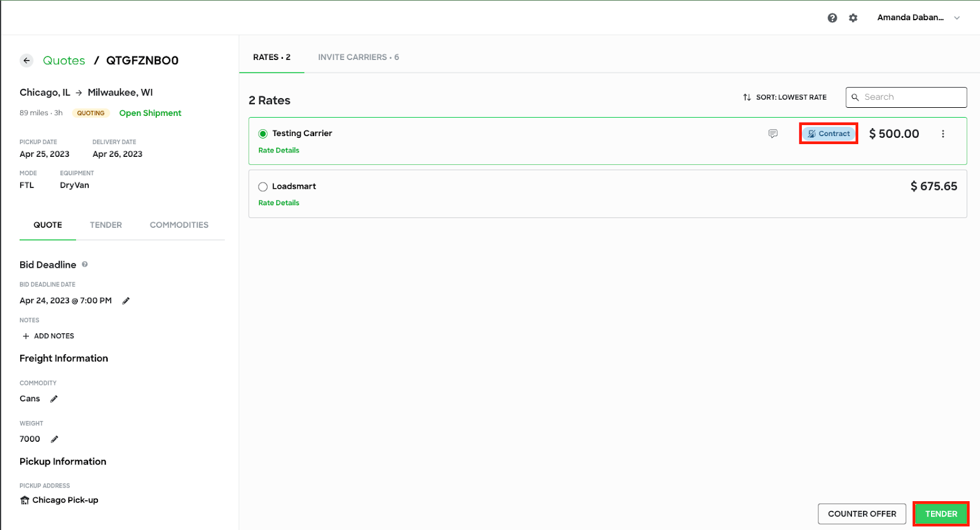Screen dimensions: 980x530
Task: Select the Tender tab
Action: click(x=106, y=225)
